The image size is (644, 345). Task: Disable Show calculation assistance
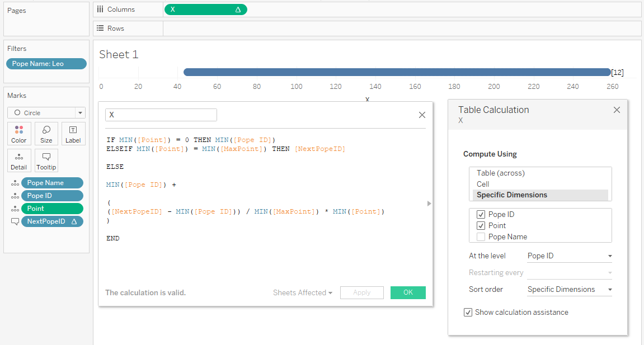click(468, 313)
